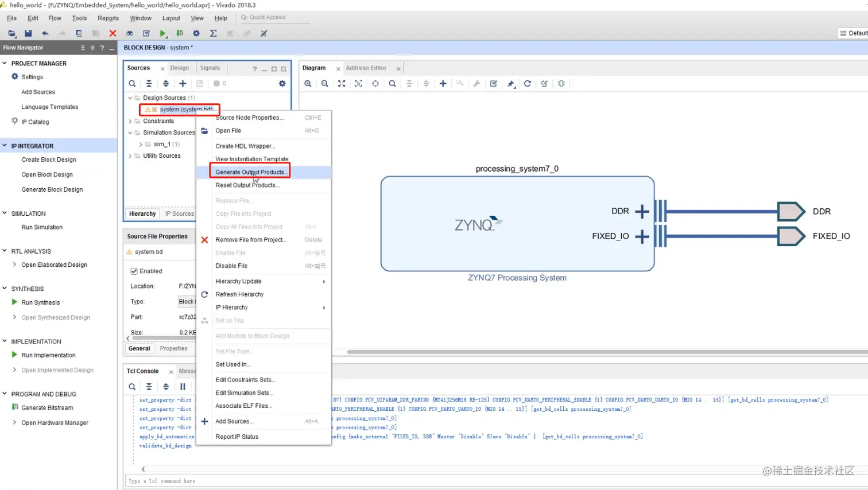The image size is (868, 490).
Task: Collapse the PROGRAM AND DEBUG section
Action: click(5, 394)
